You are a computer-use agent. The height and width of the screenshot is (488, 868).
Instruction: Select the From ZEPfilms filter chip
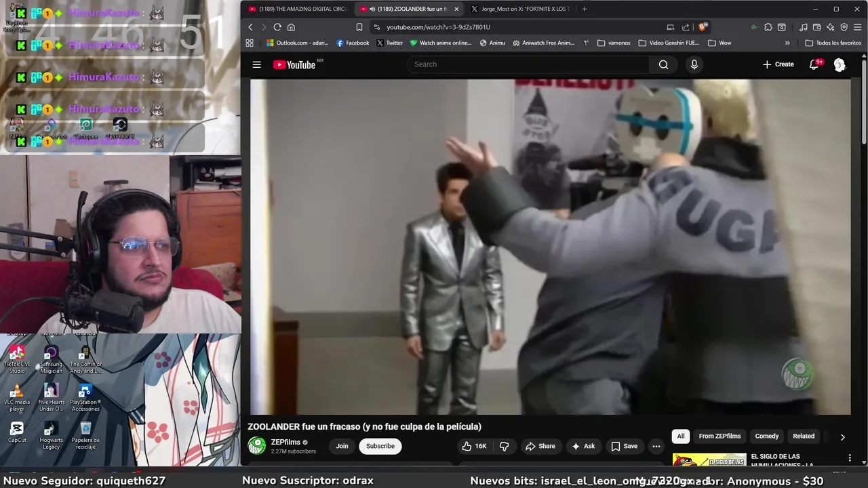point(719,436)
